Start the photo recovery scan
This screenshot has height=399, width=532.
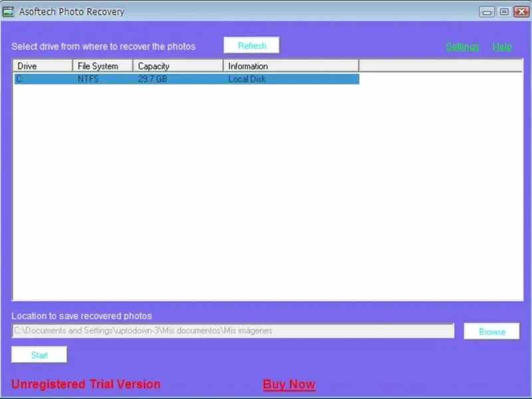click(x=39, y=355)
